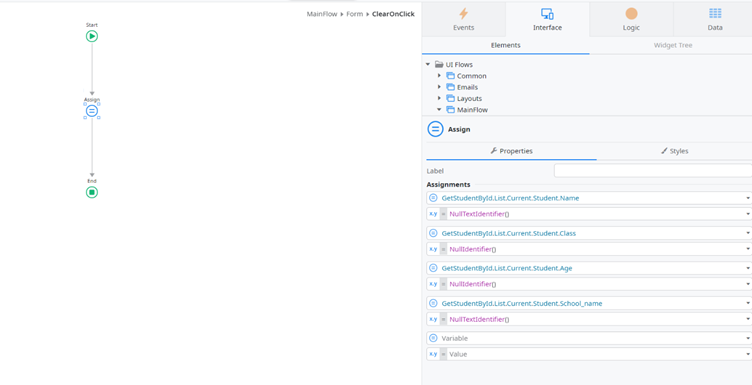This screenshot has width=752, height=385.
Task: Click the Logic circle icon
Action: [x=631, y=13]
